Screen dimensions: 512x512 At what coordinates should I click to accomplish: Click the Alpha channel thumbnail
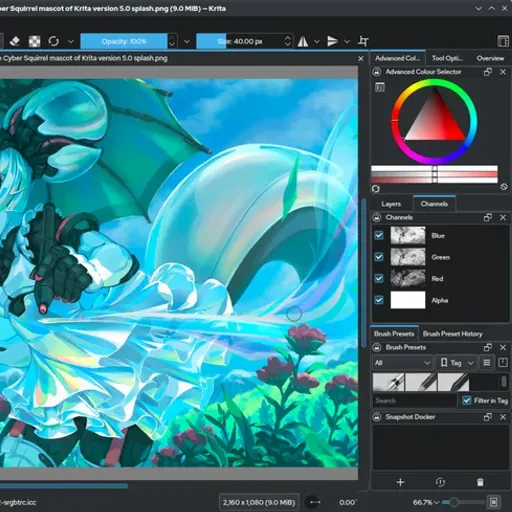[x=408, y=300]
